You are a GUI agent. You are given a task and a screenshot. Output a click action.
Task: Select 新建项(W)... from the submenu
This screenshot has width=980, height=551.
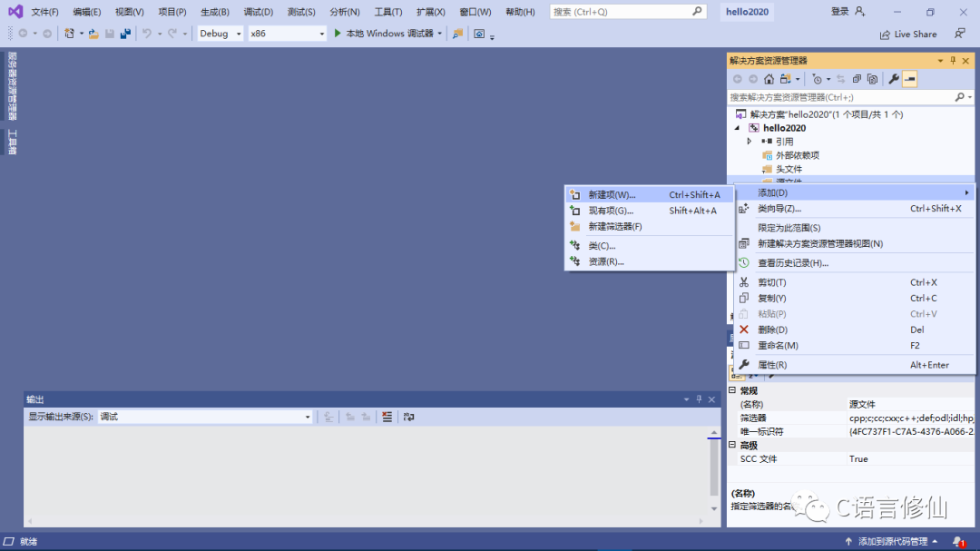(649, 194)
